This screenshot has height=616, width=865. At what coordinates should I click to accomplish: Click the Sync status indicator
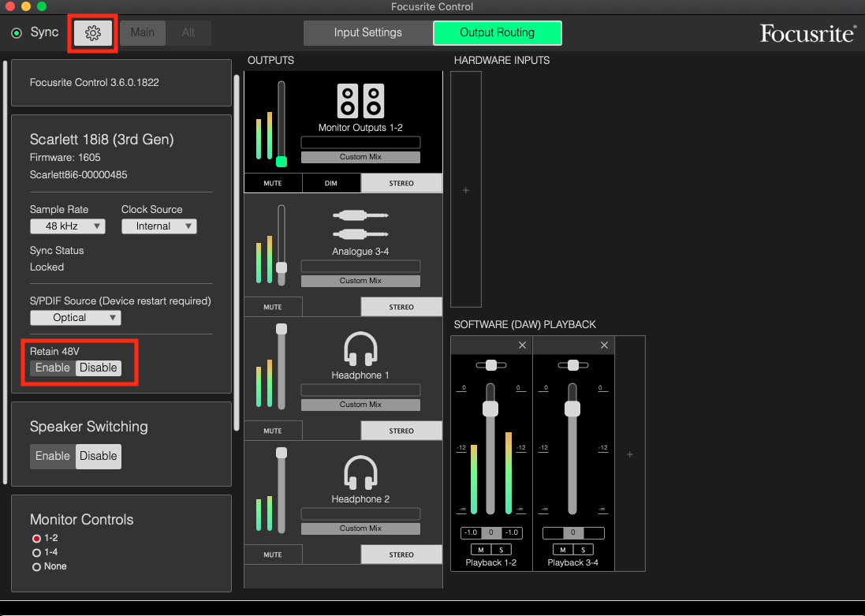click(x=17, y=33)
